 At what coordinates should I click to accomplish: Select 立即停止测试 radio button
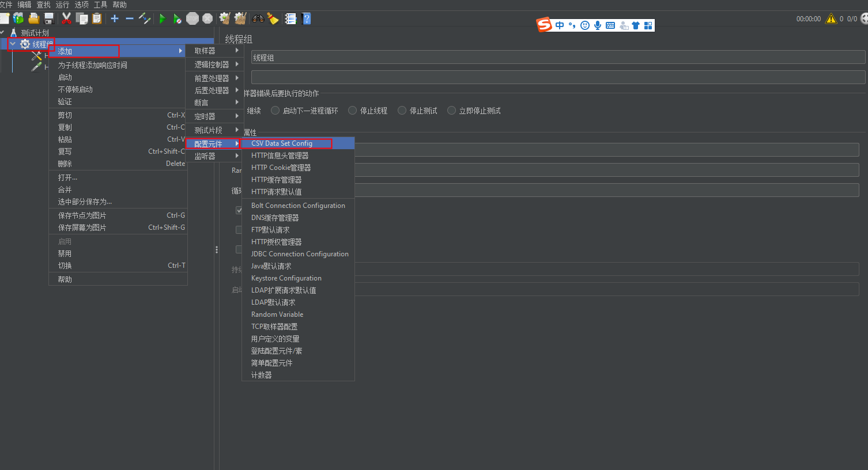pos(452,111)
